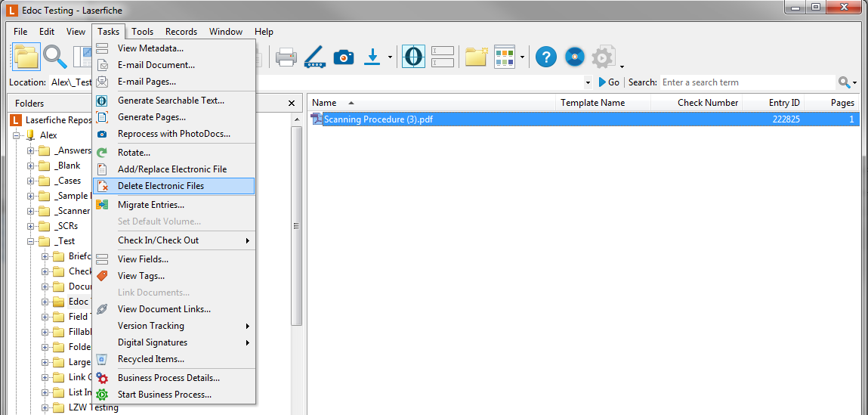Click the Laserfiche logo in title bar

pos(13,11)
